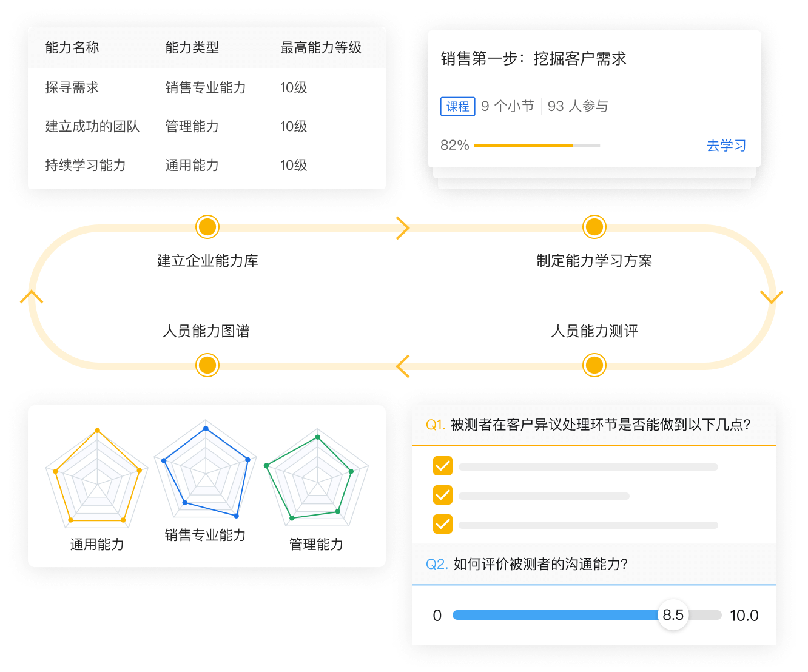Open the 销售第一步：挖掘客户需求 course title
The image size is (808, 672).
pos(533,59)
